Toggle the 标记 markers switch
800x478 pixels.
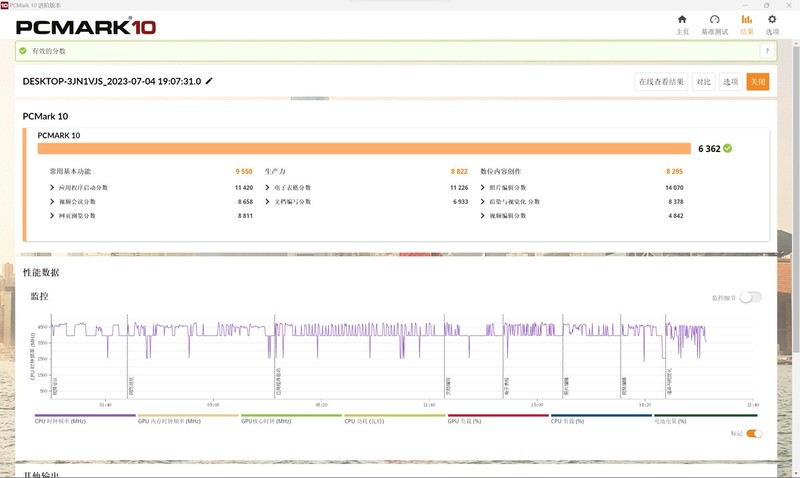(x=754, y=433)
